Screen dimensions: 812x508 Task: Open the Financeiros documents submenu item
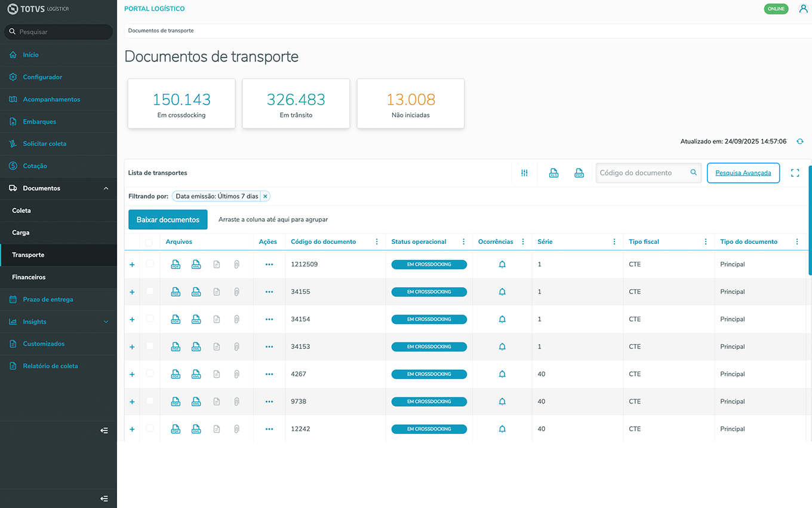point(29,277)
